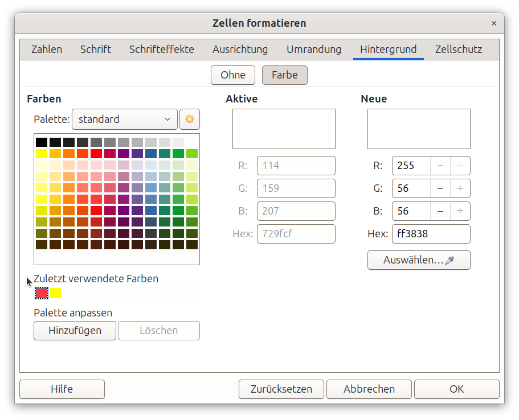Click the eyedropper Auswählen button
This screenshot has width=519, height=420.
[419, 260]
